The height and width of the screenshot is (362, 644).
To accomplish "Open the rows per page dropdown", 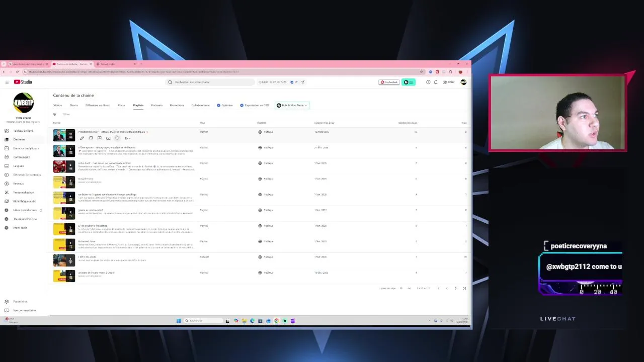I will 405,288.
